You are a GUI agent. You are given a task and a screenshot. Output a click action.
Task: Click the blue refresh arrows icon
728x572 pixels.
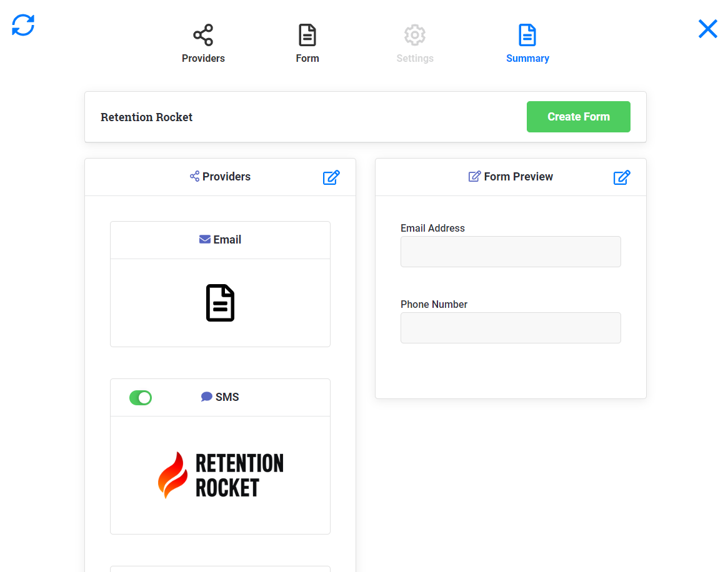pos(23,25)
